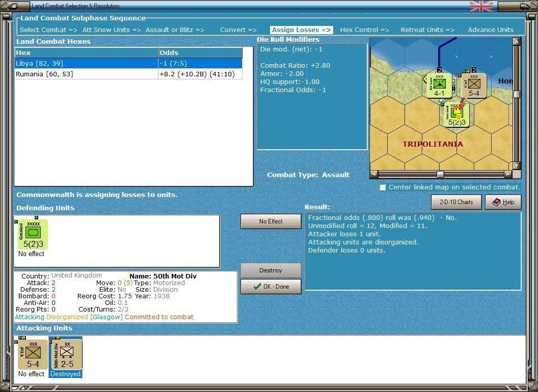Click the OK - Done button
This screenshot has height=392, width=538.
[x=271, y=287]
